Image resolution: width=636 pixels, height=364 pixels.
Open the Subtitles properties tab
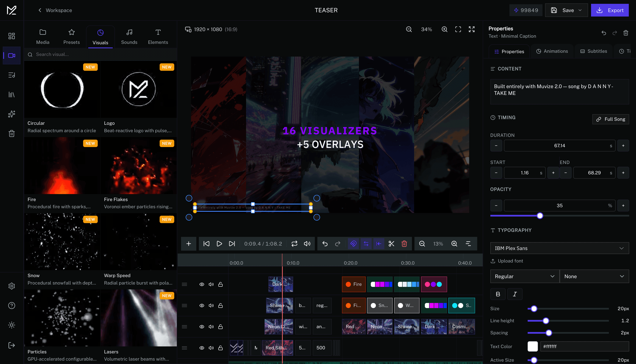coord(593,51)
